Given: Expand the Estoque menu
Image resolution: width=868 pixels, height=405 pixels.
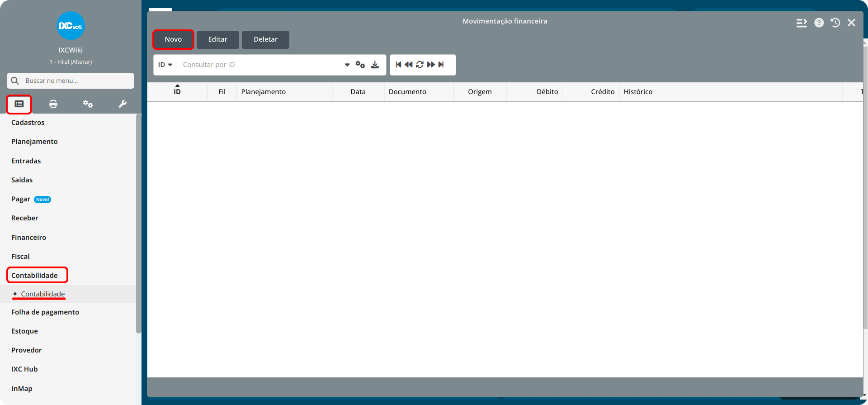Looking at the screenshot, I should [25, 331].
